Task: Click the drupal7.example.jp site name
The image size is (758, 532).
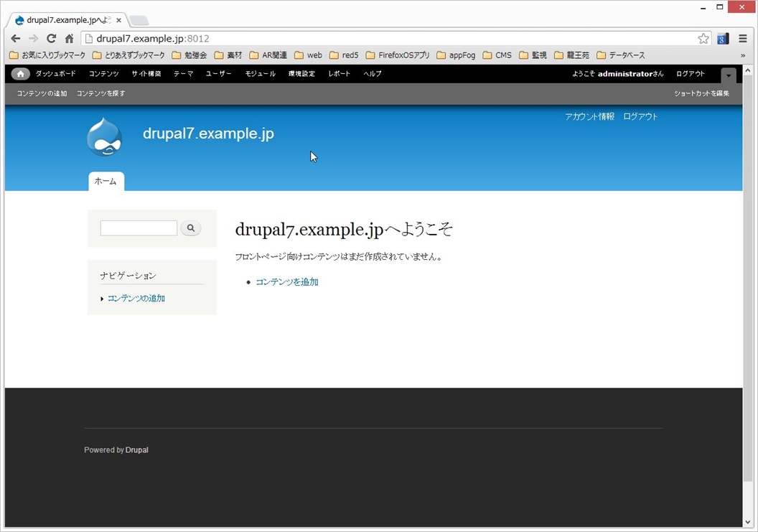Action: (208, 134)
